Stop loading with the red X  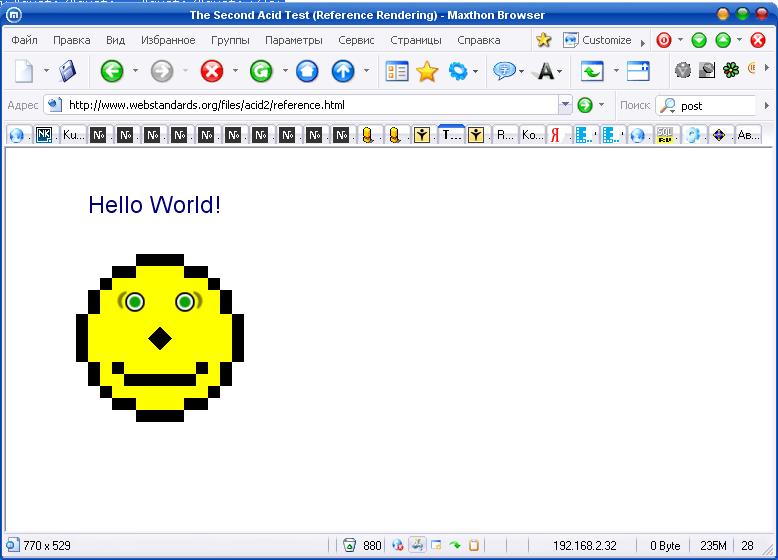pyautogui.click(x=212, y=71)
